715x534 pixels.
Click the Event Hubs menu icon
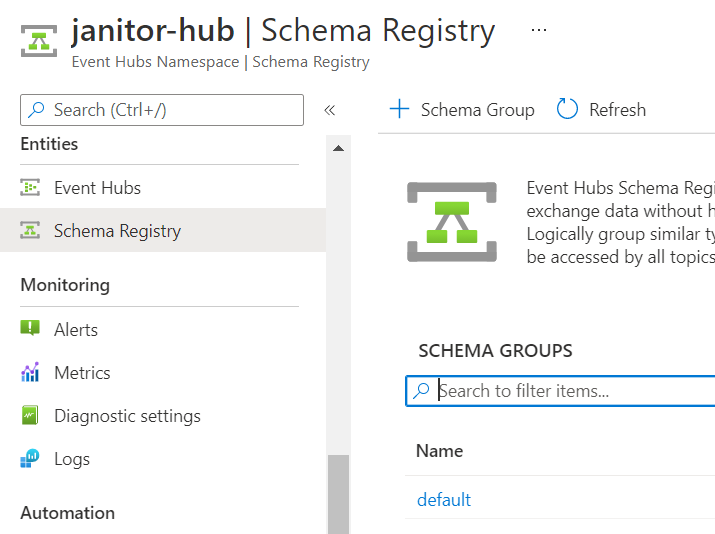pos(30,187)
